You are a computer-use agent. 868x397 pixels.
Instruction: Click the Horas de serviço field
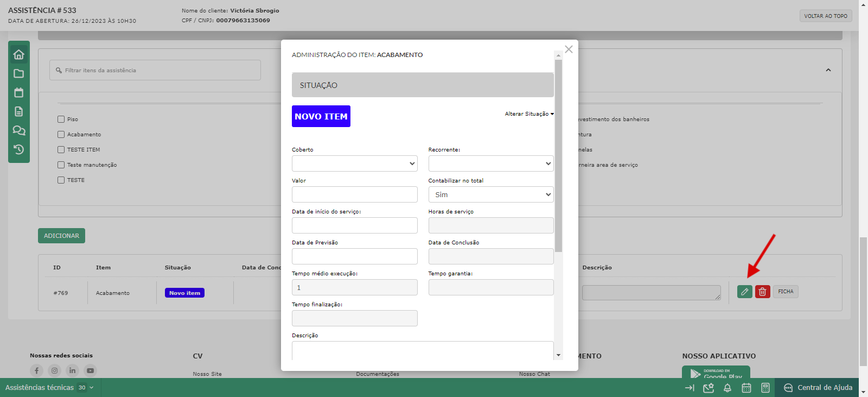pyautogui.click(x=491, y=225)
